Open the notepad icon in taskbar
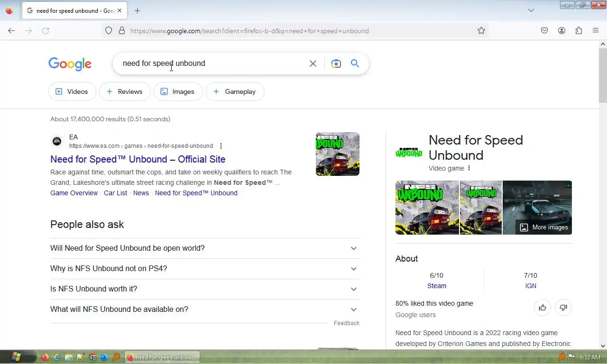 81,357
